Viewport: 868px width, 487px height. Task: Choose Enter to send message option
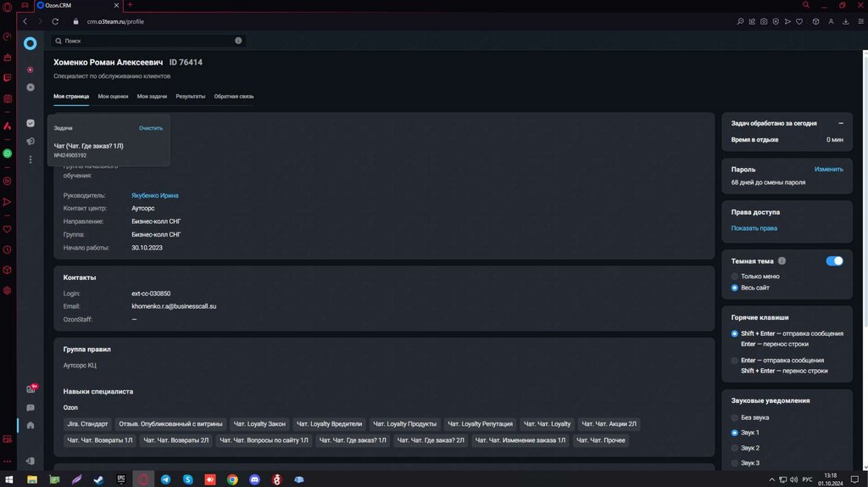[x=735, y=361]
